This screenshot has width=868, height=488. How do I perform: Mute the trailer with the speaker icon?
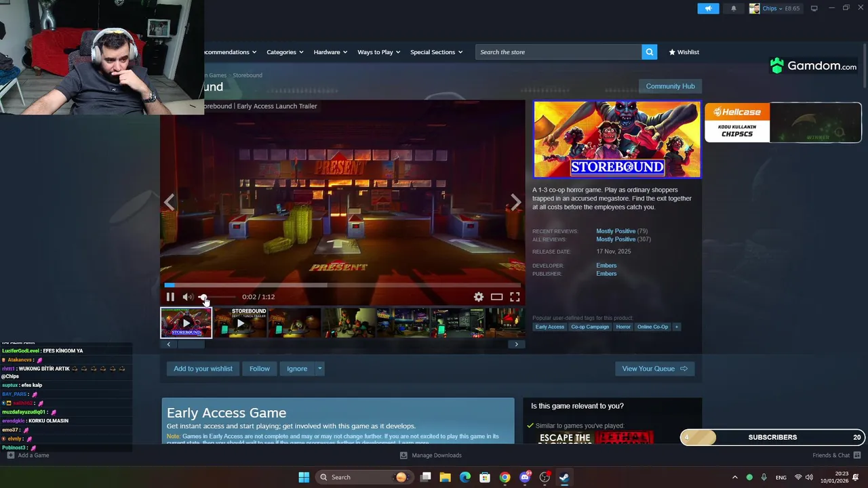pyautogui.click(x=187, y=297)
